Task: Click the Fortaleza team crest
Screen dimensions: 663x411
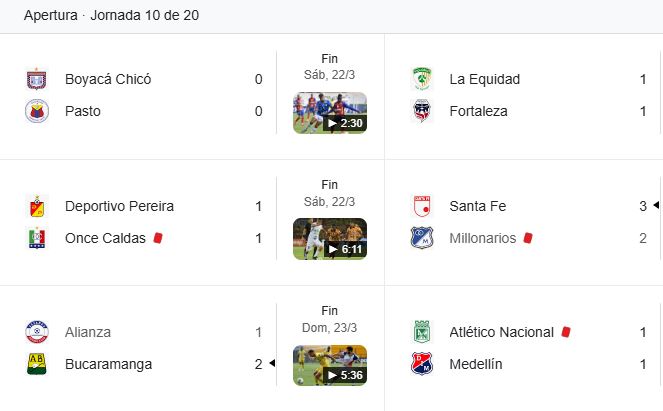Action: click(422, 111)
